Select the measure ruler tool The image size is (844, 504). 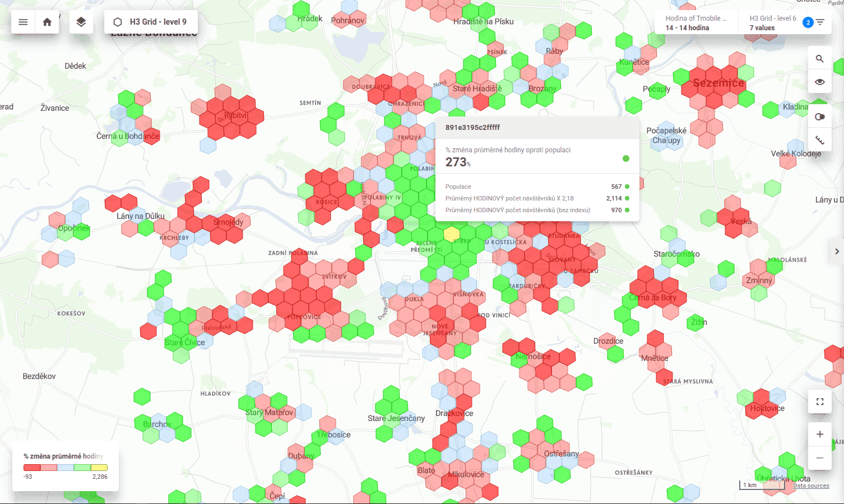click(820, 139)
